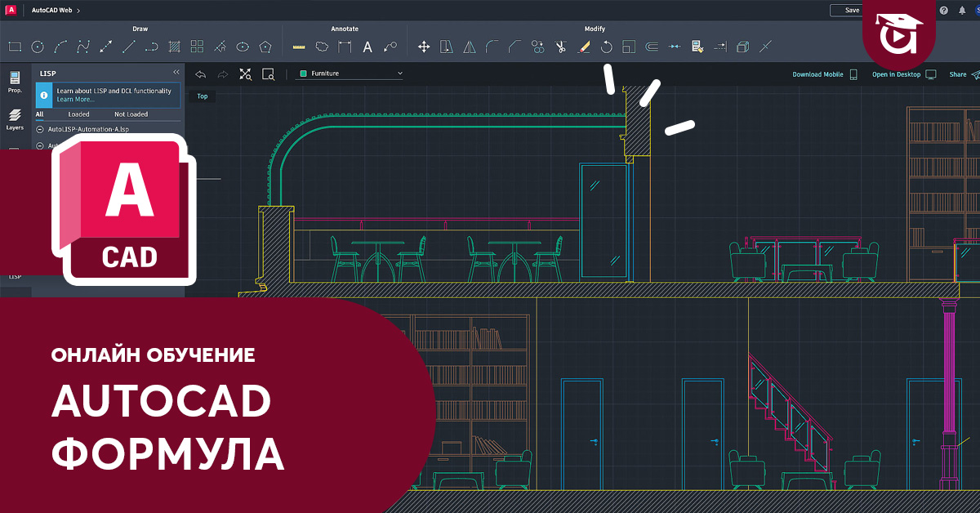Open the Learn More link about LISP
This screenshot has width=980, height=513.
point(75,100)
